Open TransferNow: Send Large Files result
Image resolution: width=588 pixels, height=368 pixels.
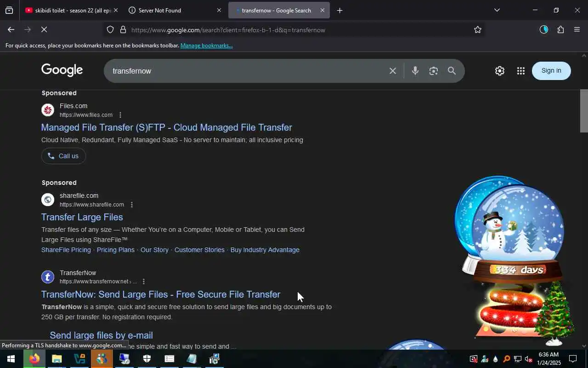161,294
